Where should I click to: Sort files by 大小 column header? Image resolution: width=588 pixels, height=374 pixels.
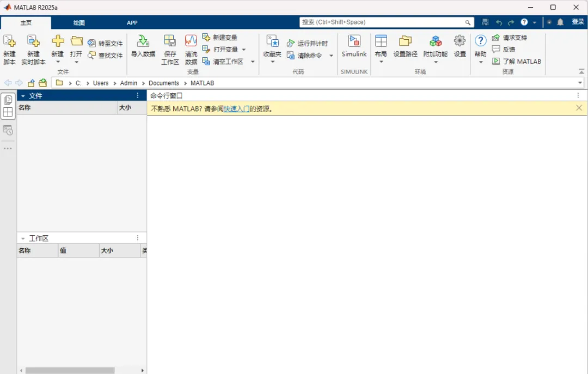(132, 108)
